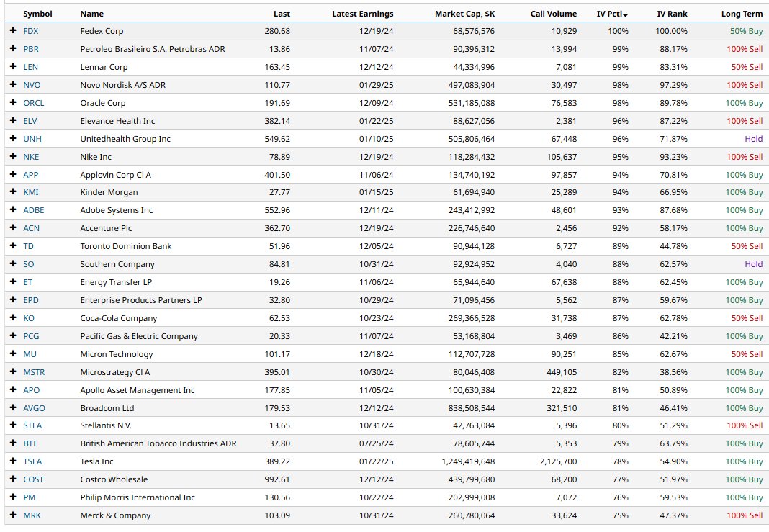Expand the AVGO row plus icon
Screen dimensions: 769x532
coord(13,407)
